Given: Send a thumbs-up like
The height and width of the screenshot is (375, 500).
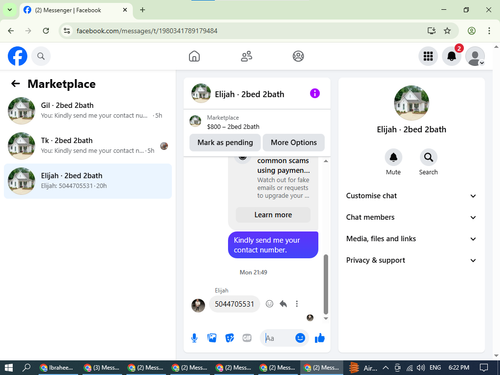Looking at the screenshot, I should [319, 338].
